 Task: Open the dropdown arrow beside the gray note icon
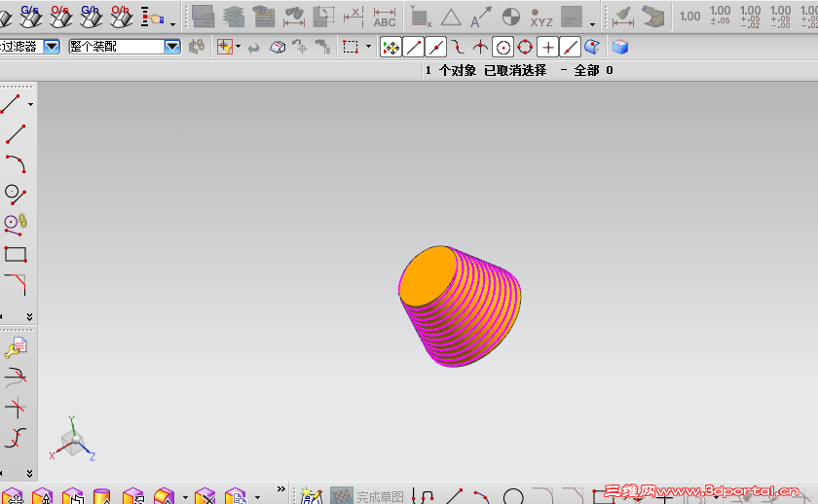point(592,24)
